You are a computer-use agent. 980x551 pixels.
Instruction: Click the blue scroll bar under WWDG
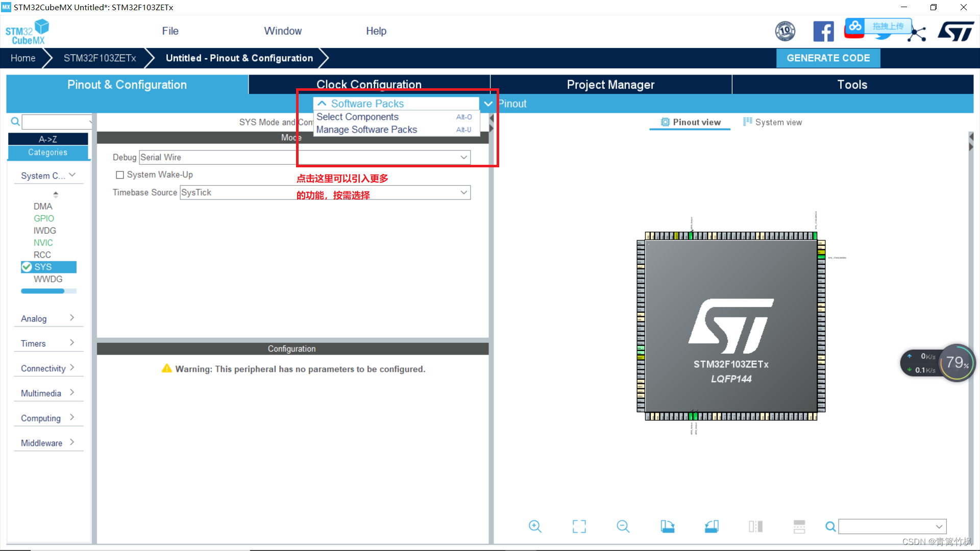42,291
